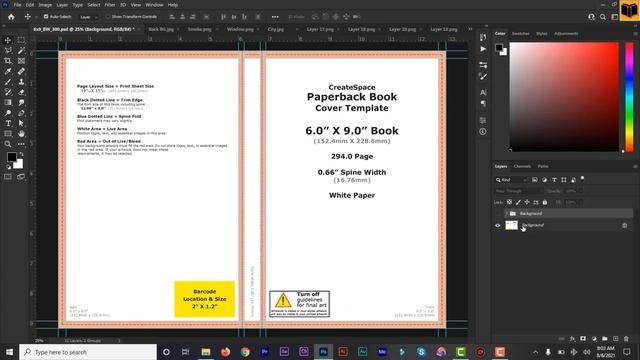640x360 pixels.
Task: Switch to the City.jpg document tab
Action: pos(276,29)
